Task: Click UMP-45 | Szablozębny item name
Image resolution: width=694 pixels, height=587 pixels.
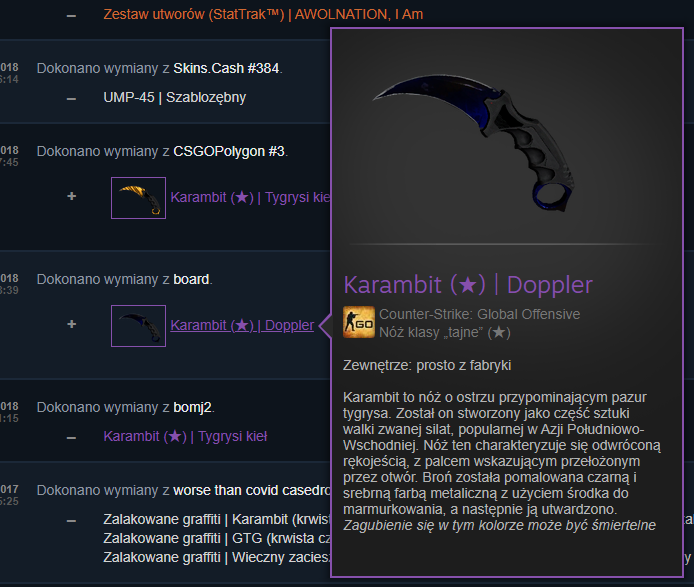Action: pyautogui.click(x=174, y=97)
